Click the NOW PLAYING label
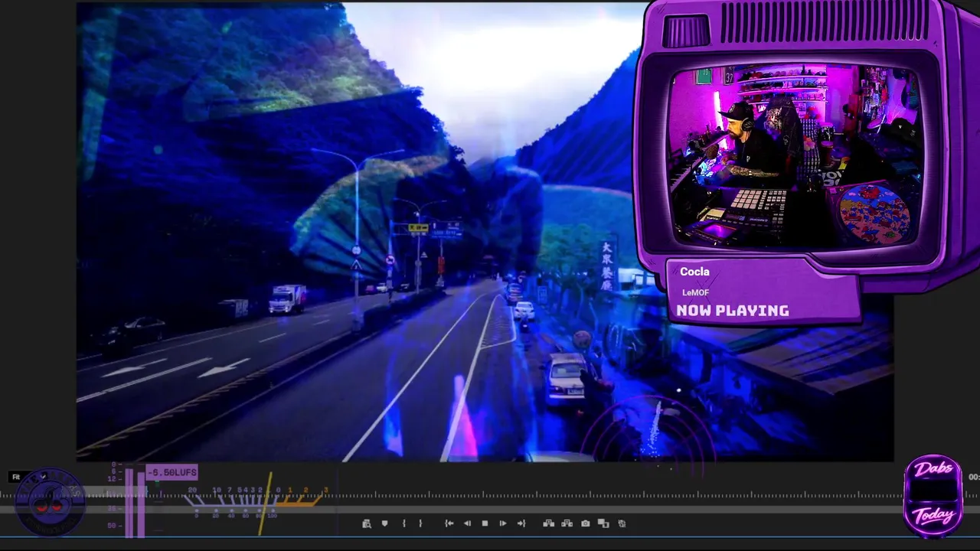Image resolution: width=980 pixels, height=551 pixels. [733, 310]
